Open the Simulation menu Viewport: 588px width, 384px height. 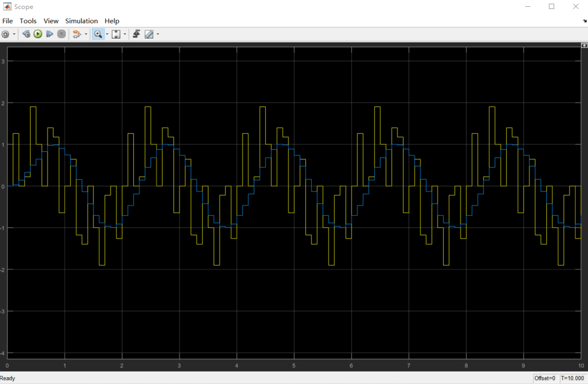click(81, 21)
